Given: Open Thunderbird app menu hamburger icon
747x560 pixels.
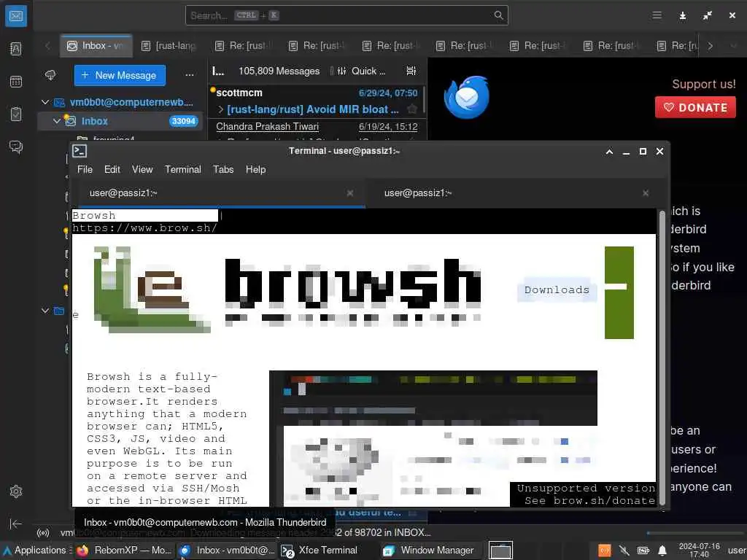Looking at the screenshot, I should [657, 15].
